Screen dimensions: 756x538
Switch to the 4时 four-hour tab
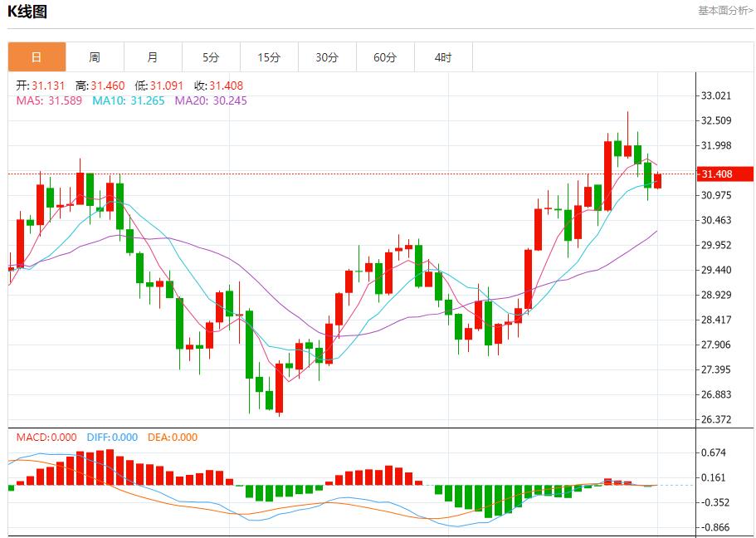tap(443, 57)
